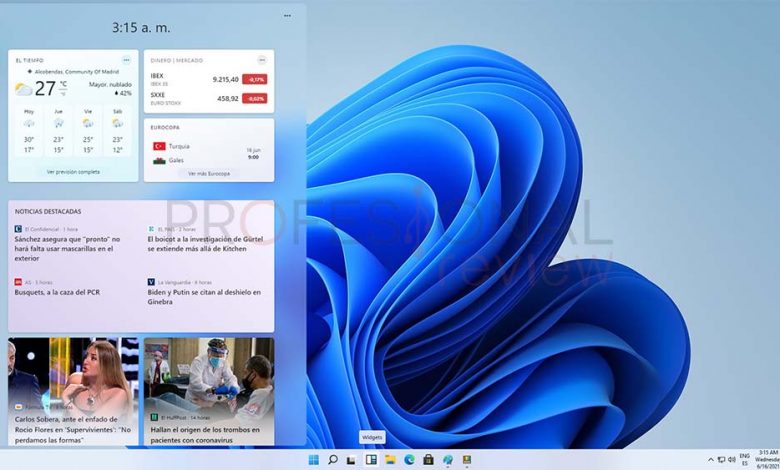780x470 pixels.
Task: Click the 3:15 a. m. panel time
Action: [x=141, y=27]
